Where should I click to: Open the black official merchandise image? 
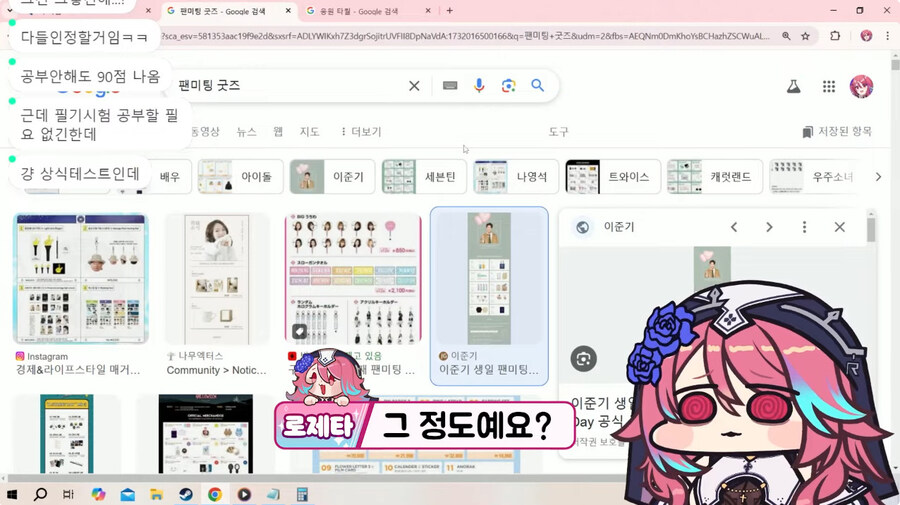(x=205, y=434)
